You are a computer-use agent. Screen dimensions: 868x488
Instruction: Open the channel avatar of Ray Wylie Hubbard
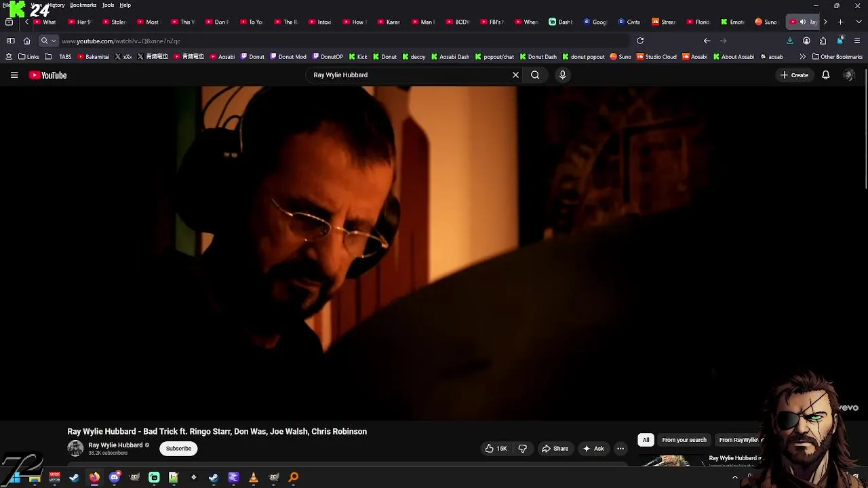click(x=75, y=448)
